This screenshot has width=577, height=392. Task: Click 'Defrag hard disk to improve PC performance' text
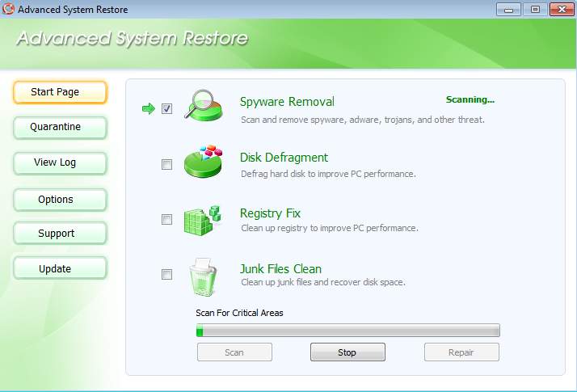pyautogui.click(x=328, y=174)
